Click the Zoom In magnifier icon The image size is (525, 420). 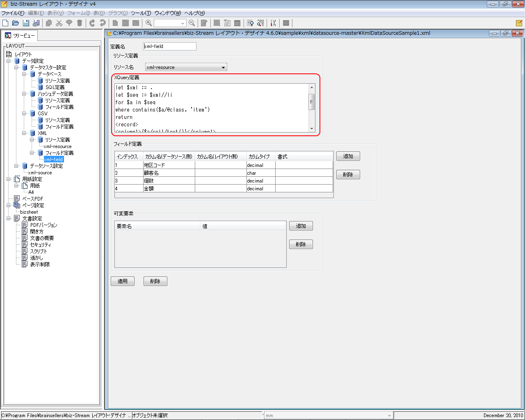point(148,23)
